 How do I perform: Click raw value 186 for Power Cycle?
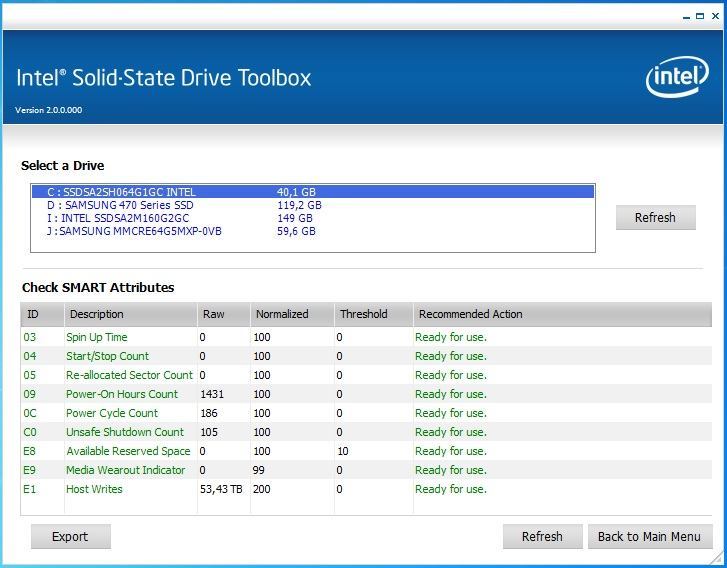209,413
